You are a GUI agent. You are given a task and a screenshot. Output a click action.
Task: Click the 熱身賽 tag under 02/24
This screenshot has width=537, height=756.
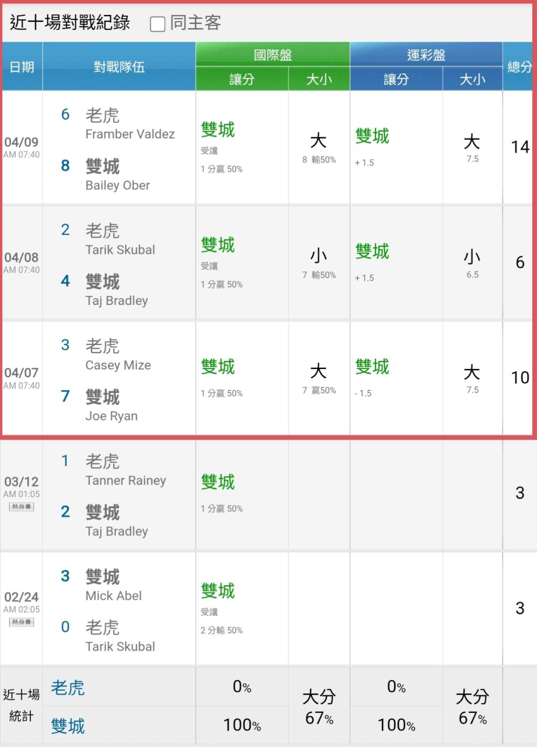[x=21, y=622]
